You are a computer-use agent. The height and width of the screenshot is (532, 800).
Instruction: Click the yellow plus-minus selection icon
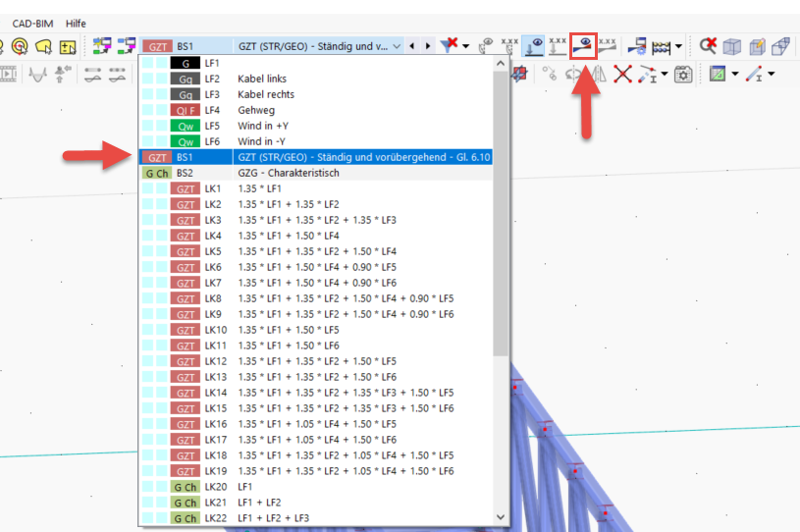[68, 47]
